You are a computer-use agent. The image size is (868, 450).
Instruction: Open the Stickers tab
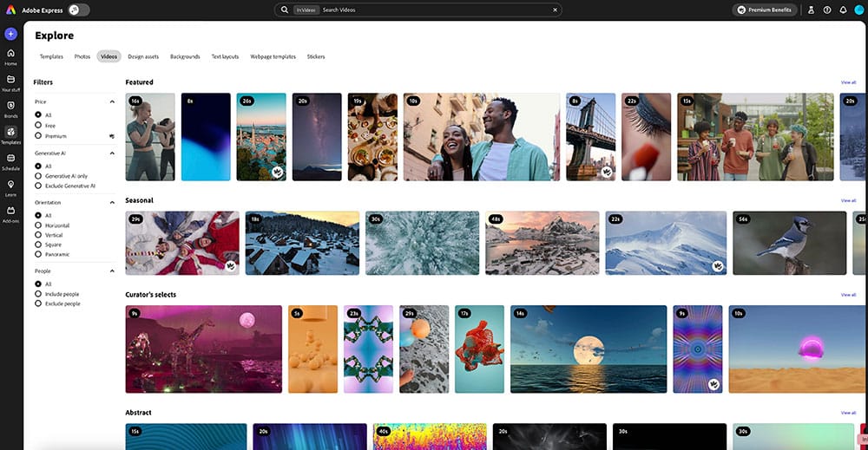point(316,56)
